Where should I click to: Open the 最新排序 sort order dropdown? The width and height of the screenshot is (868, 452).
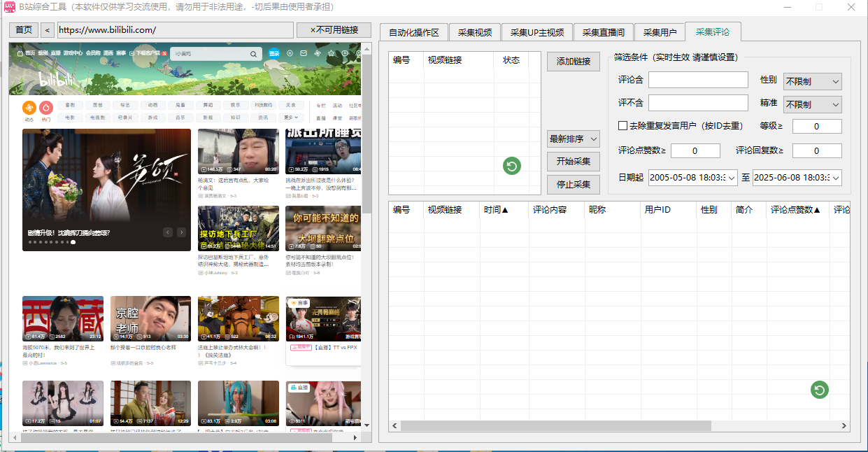point(573,139)
